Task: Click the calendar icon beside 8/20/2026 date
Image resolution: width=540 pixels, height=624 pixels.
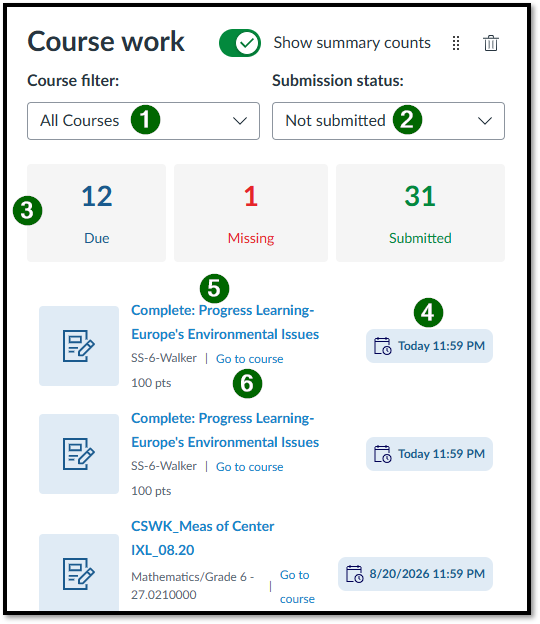Action: tap(354, 574)
